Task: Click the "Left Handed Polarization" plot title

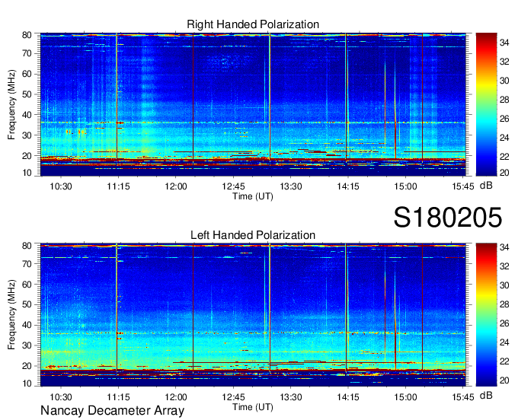Action: (253, 235)
